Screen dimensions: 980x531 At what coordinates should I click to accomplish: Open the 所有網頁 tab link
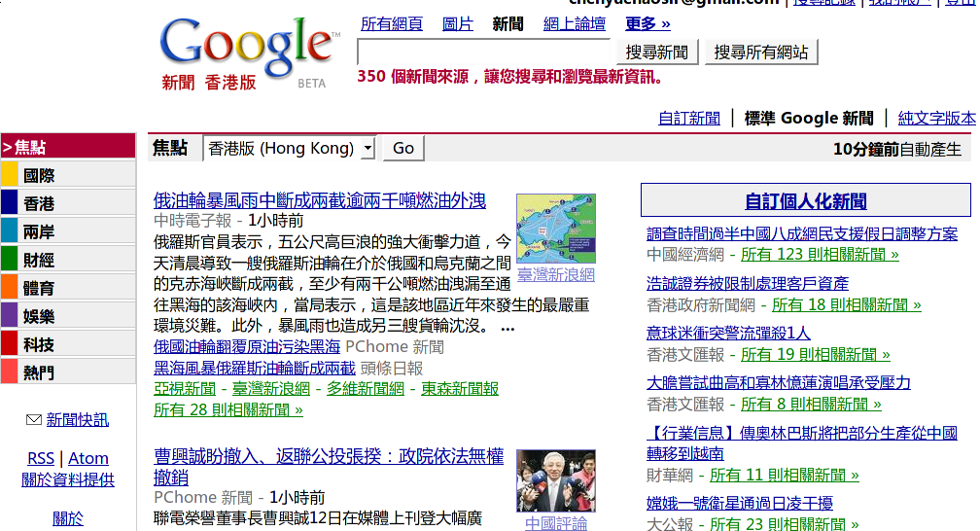click(391, 23)
